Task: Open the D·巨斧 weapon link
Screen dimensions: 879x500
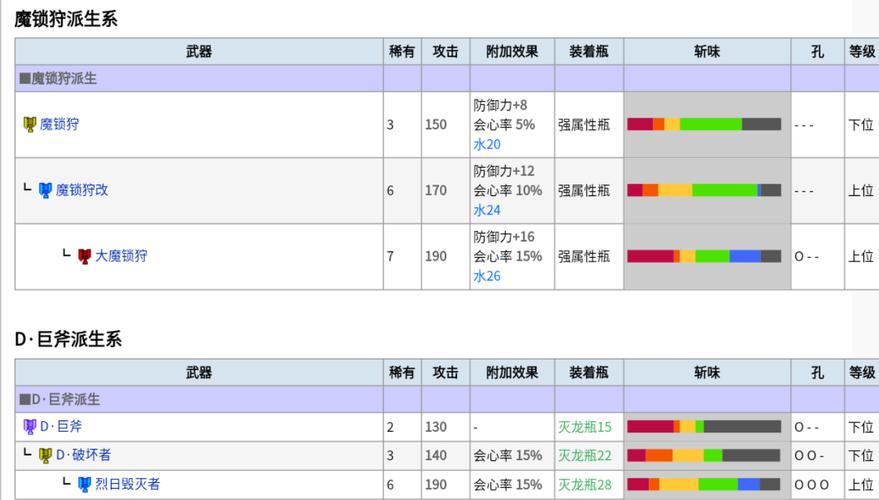Action: pos(61,427)
